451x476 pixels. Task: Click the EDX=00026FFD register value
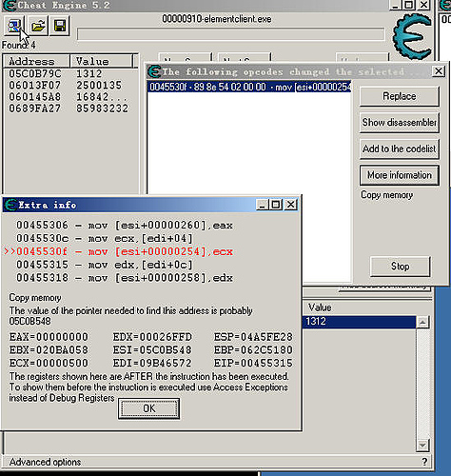(x=152, y=337)
